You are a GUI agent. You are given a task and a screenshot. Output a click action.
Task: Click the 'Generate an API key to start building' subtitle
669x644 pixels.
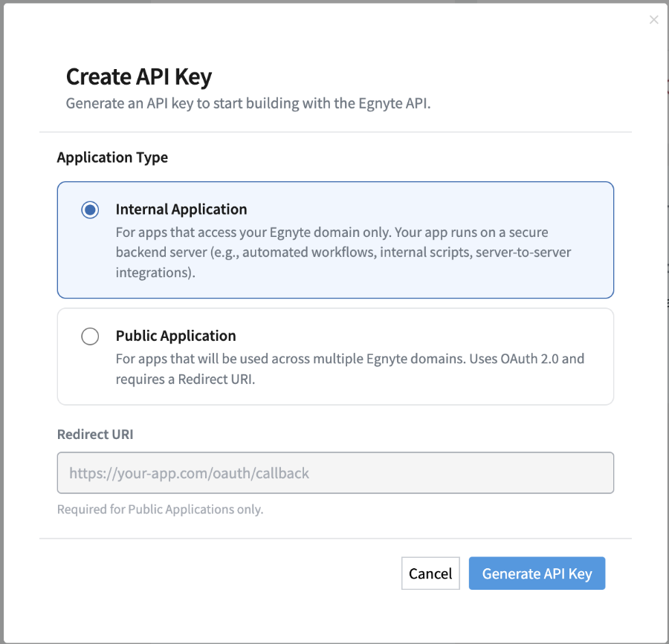coord(248,103)
